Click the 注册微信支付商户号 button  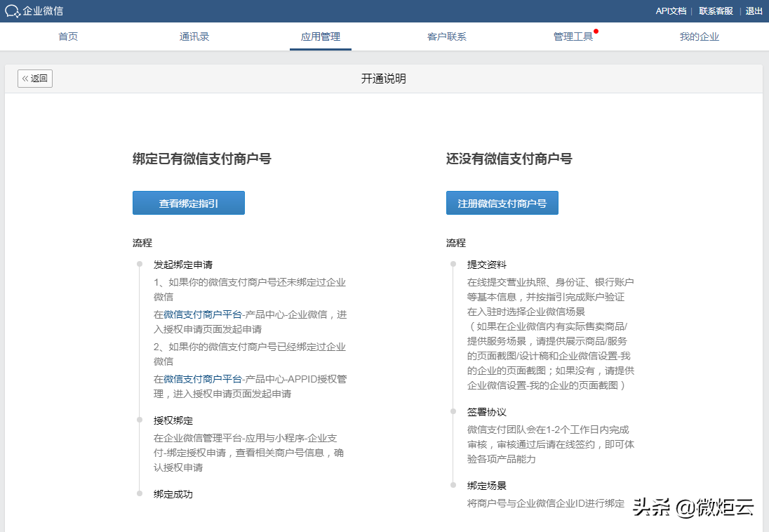click(x=502, y=202)
